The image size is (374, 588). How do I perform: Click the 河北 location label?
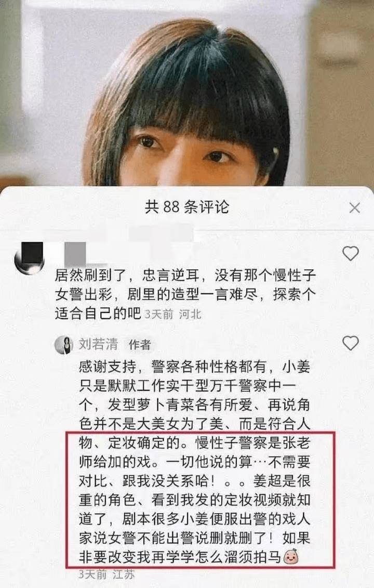190,314
